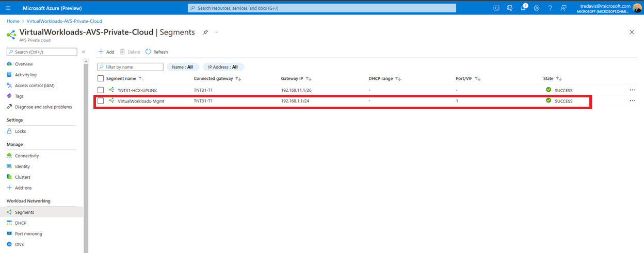Sort by Segment name column

(125, 78)
